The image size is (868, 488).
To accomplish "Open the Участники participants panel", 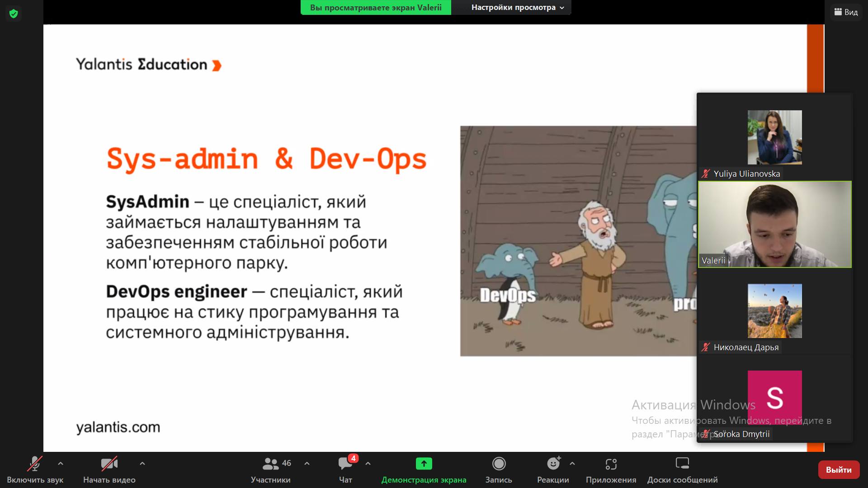I will (x=271, y=470).
